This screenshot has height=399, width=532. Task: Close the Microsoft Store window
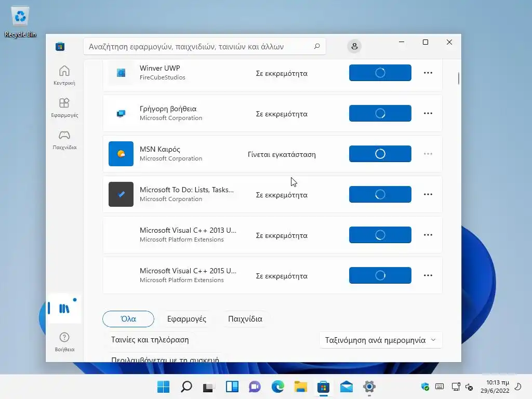(449, 42)
